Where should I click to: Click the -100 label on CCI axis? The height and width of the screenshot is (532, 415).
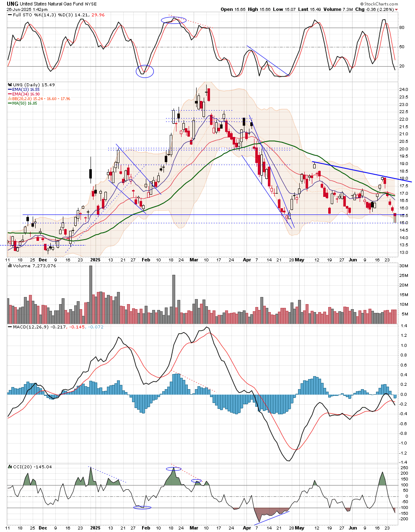point(403,508)
